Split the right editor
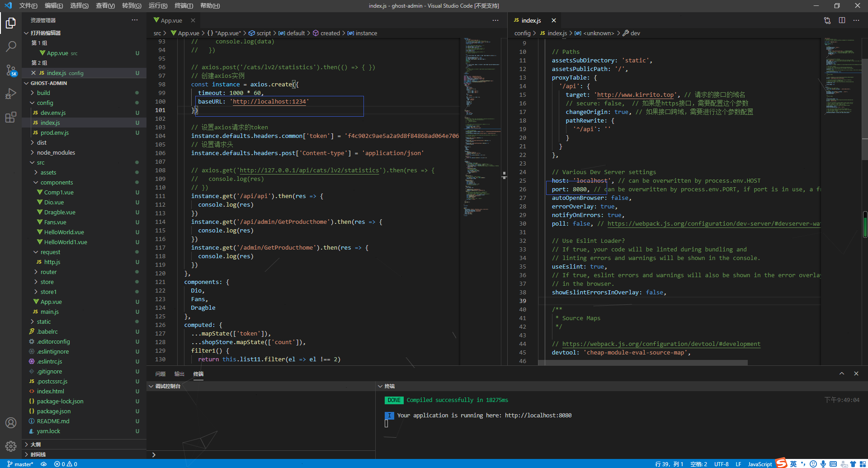This screenshot has width=868, height=468. (842, 20)
